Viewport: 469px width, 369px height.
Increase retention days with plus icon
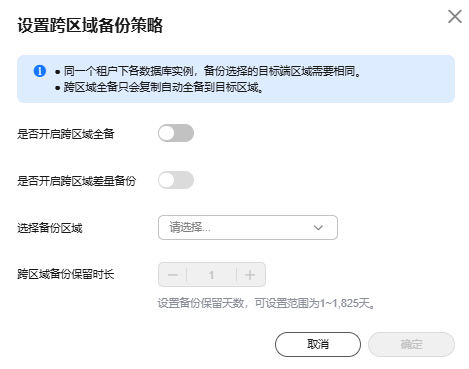(x=250, y=275)
